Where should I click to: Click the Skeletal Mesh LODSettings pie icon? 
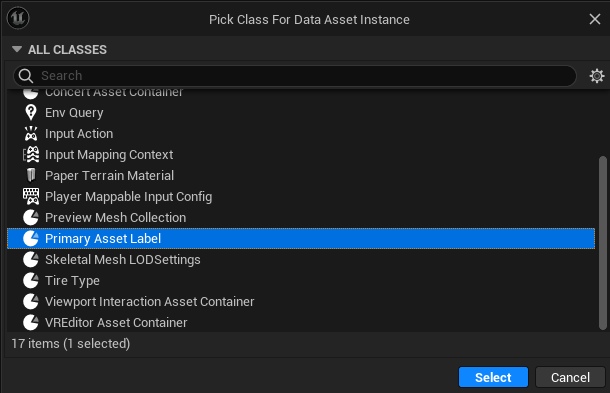click(x=31, y=260)
